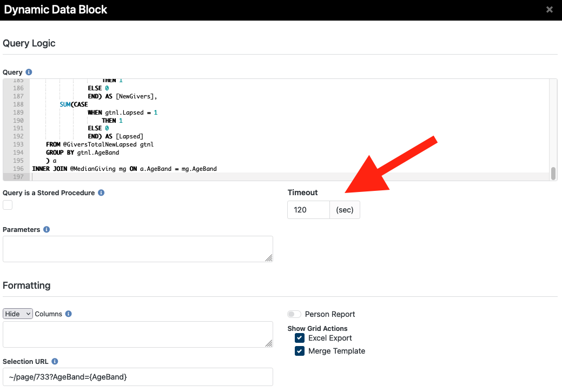Viewport: 562px width, 392px height.
Task: Click line number 193 in gutter
Action: (18, 144)
